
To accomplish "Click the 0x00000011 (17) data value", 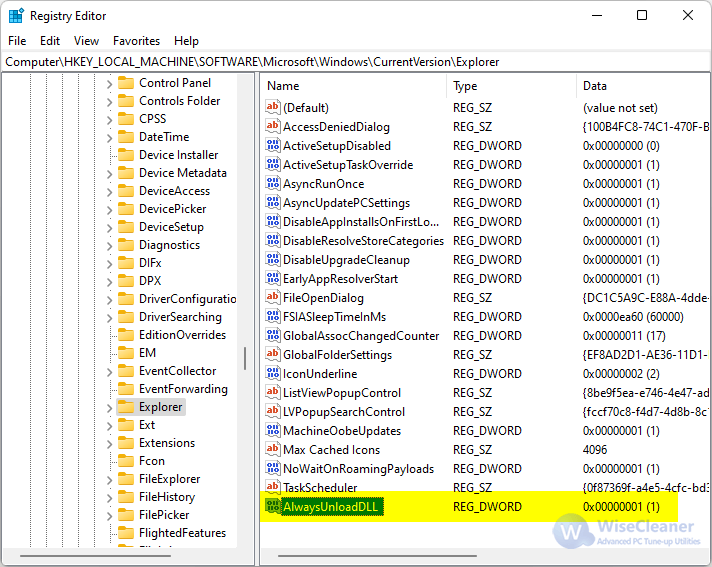I will 624,335.
